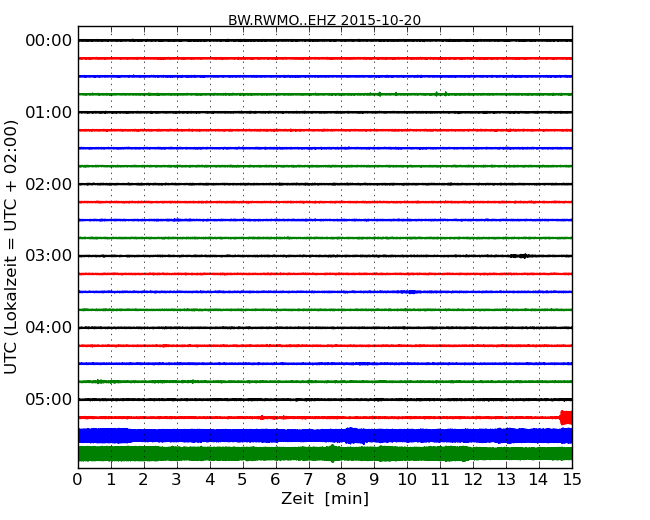The height and width of the screenshot is (520, 650).
Task: Click the x-axis tick label 2
Action: point(143,480)
